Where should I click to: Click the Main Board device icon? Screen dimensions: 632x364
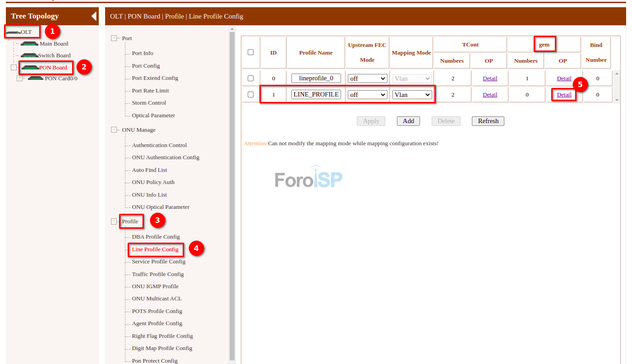click(30, 44)
